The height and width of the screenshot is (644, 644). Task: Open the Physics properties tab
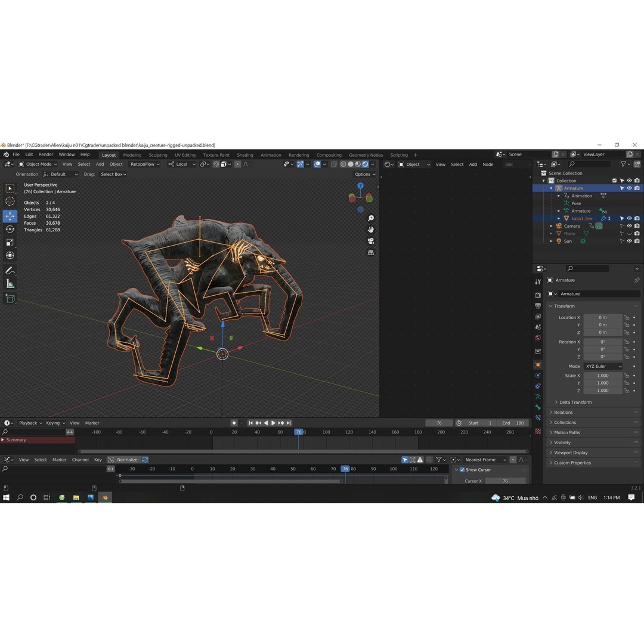coord(538,376)
